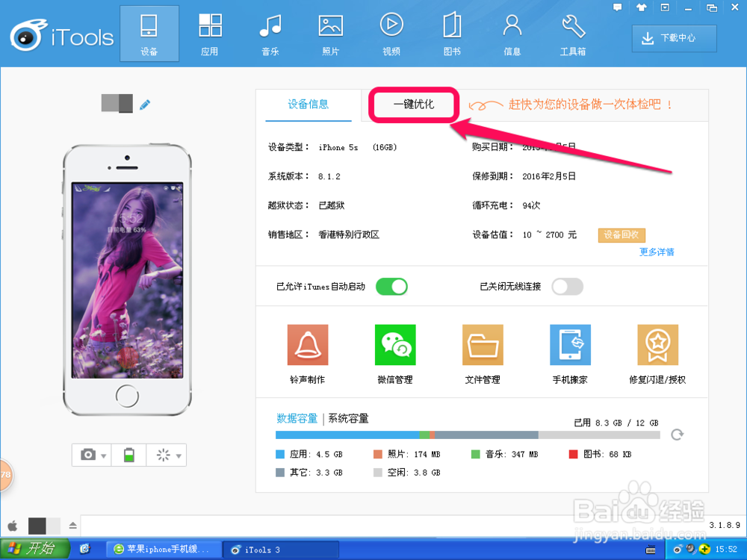Screen dimensions: 747x560
Task: Open the 信息 (Info) section
Action: [512, 34]
